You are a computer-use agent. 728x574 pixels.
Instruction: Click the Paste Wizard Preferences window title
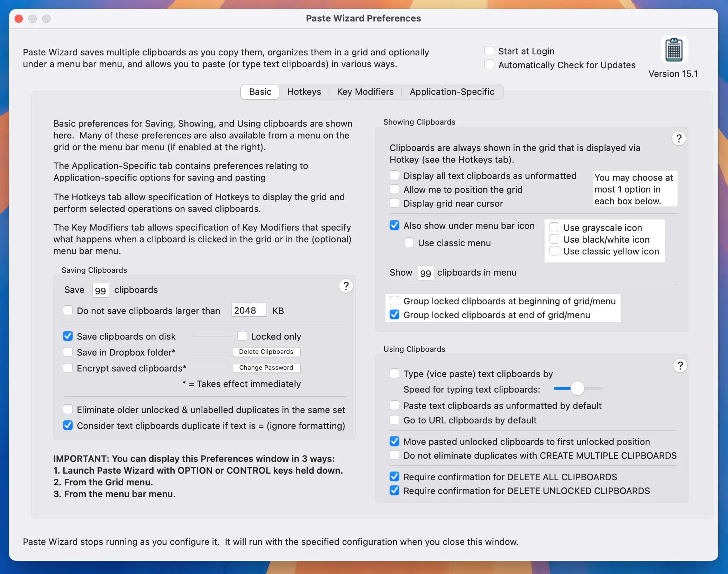[363, 18]
